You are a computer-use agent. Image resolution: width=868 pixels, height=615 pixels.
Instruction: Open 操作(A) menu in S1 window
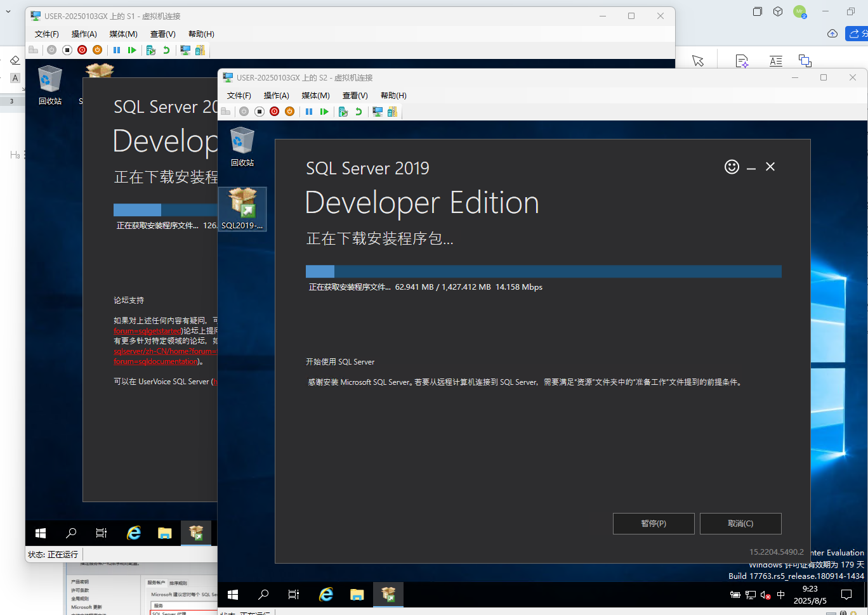pyautogui.click(x=84, y=34)
